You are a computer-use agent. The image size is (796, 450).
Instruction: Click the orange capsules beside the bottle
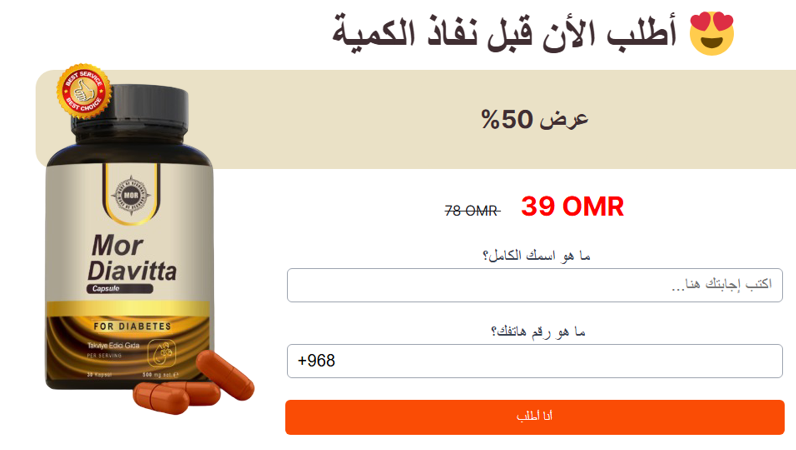[x=194, y=383]
